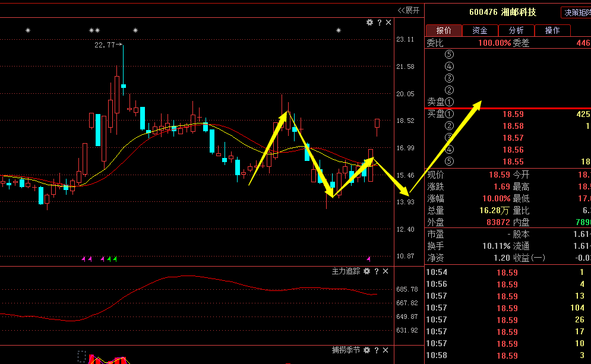The height and width of the screenshot is (364, 591).
Task: Open settings gear of main candlestick chart
Action: click(x=369, y=23)
